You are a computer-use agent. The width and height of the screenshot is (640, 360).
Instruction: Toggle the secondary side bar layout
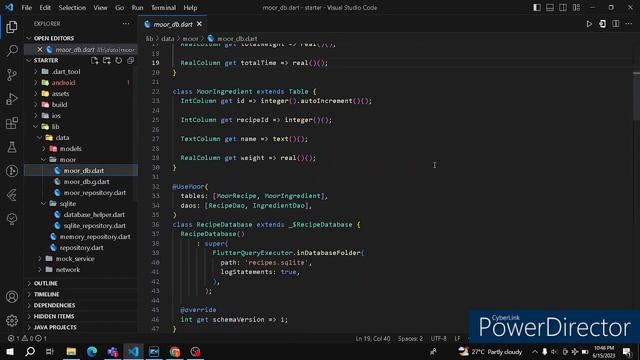563,7
